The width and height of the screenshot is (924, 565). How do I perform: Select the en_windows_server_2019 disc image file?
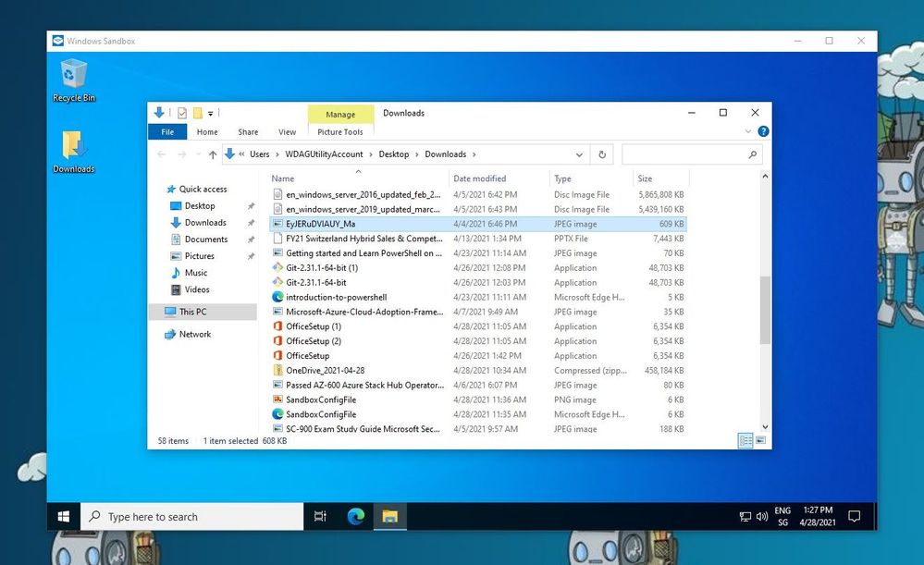(477, 209)
